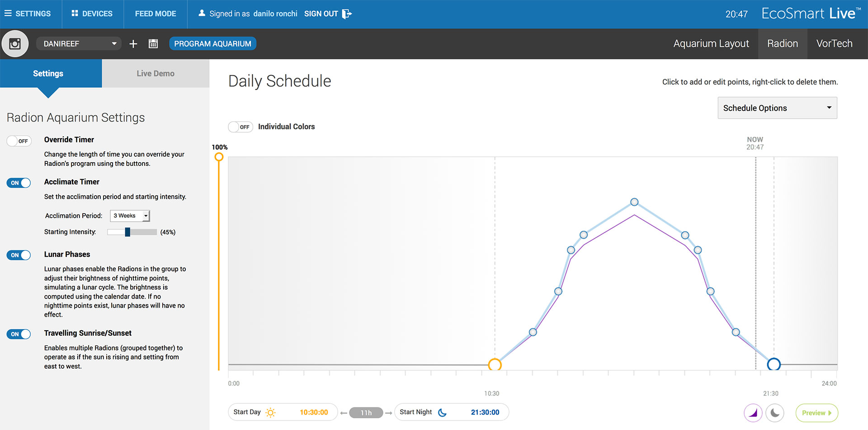Click the sign out arrow icon
The image size is (868, 430).
(x=347, y=14)
